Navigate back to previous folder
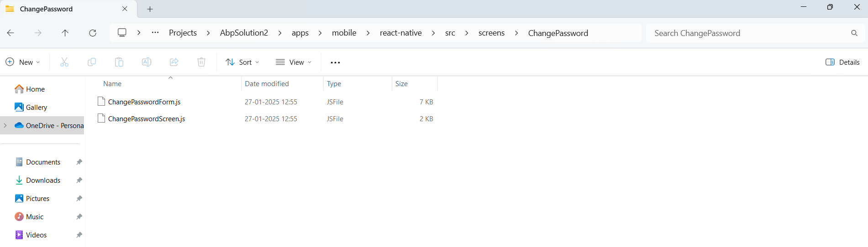 tap(11, 33)
